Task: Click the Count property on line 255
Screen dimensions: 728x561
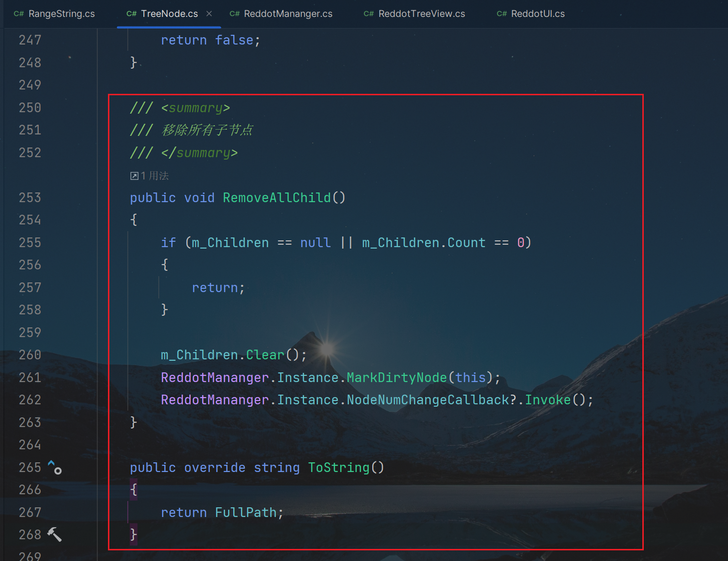Action: (467, 243)
